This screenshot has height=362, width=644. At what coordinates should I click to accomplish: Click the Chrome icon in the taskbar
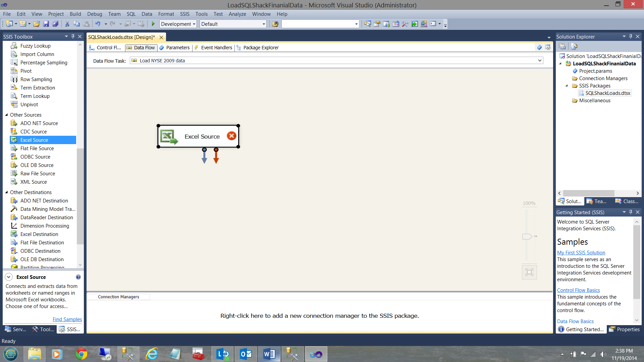pos(81,354)
